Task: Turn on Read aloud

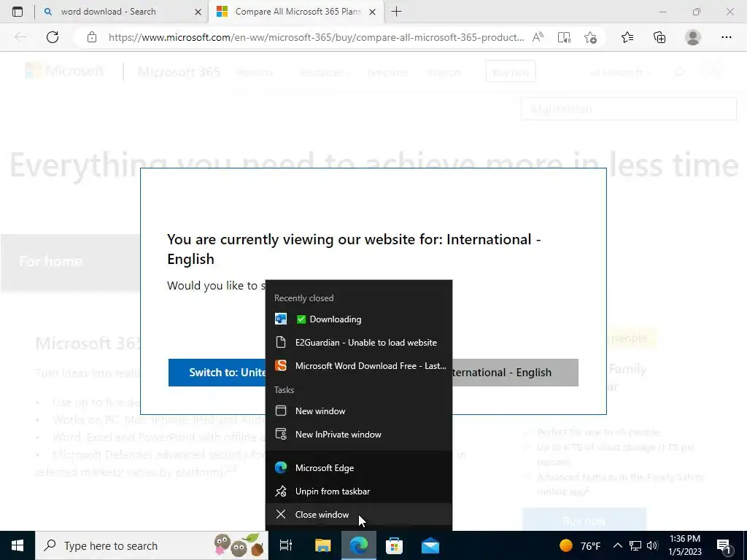Action: pyautogui.click(x=538, y=37)
